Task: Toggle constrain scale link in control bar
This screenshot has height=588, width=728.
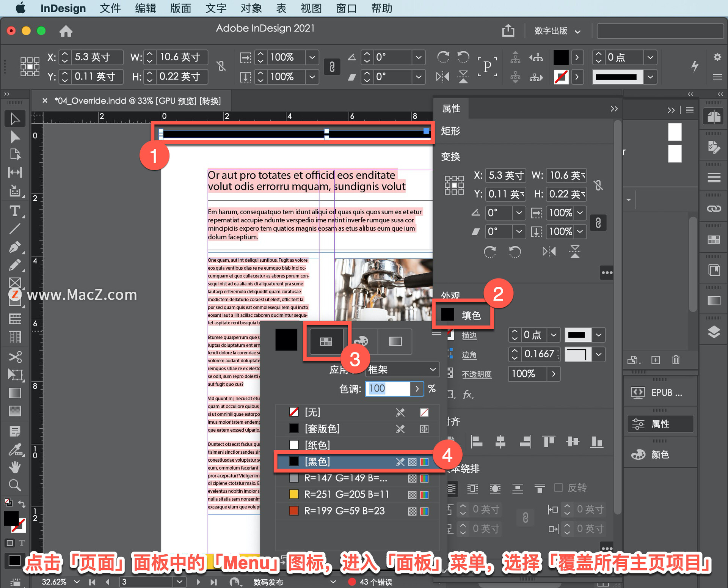Action: [x=332, y=67]
